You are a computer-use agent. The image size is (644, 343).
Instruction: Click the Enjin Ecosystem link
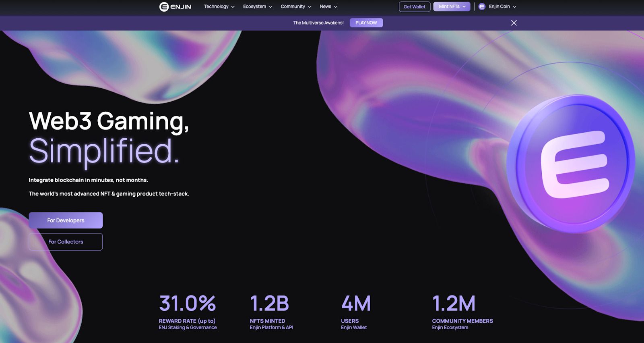(x=450, y=327)
